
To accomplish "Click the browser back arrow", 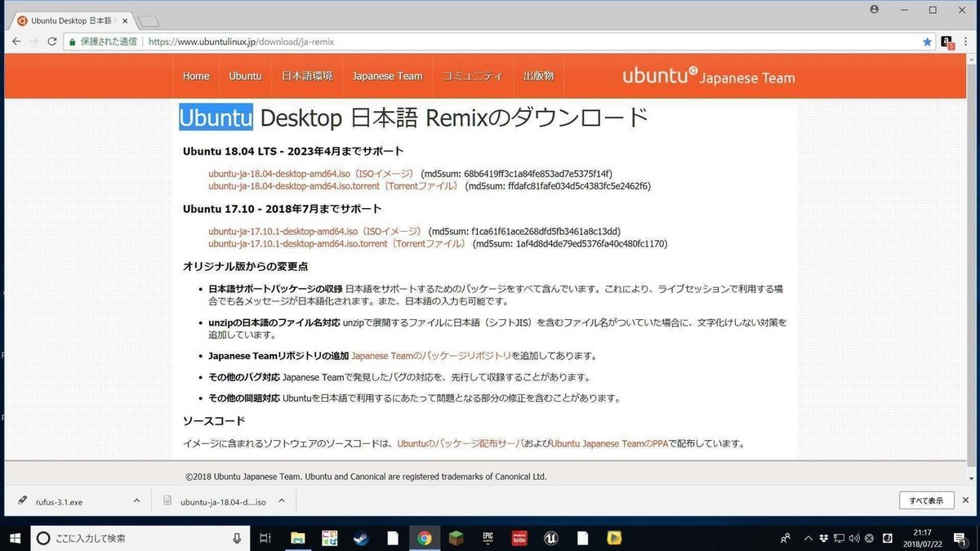I will (16, 42).
